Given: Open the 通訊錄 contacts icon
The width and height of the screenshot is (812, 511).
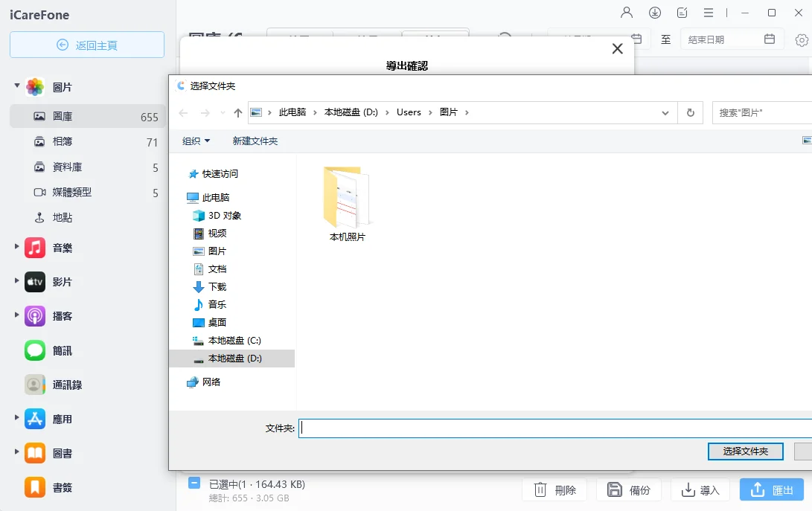Looking at the screenshot, I should coord(35,385).
